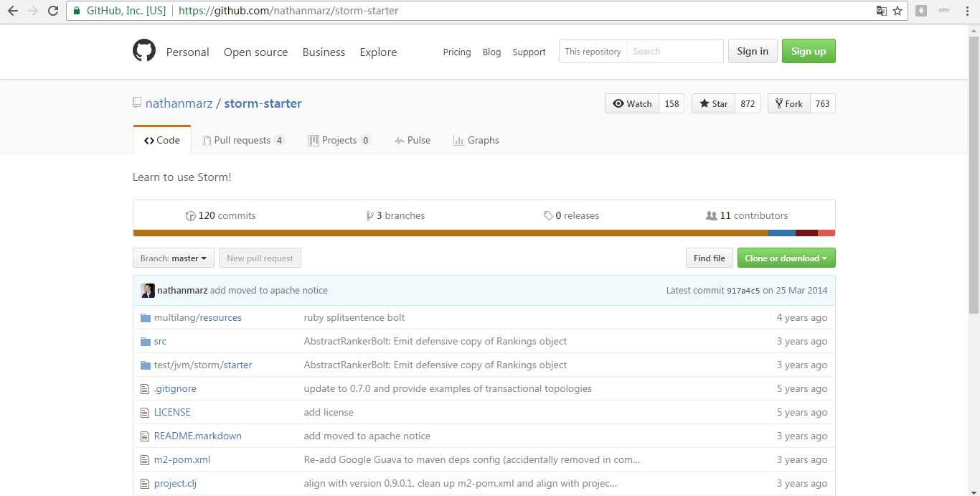The image size is (980, 496).
Task: Click the stargazers count 872
Action: pyautogui.click(x=748, y=103)
